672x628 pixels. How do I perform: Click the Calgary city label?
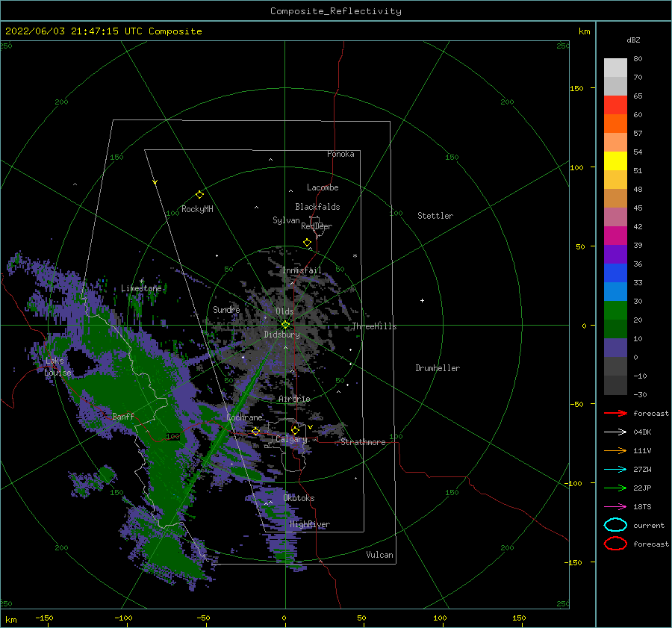pos(291,439)
